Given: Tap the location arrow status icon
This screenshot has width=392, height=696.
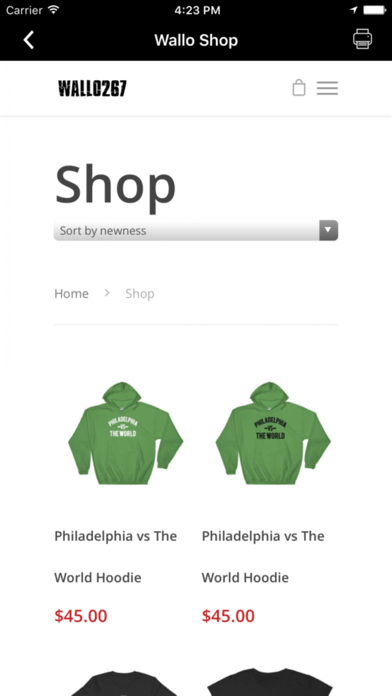Looking at the screenshot, I should (354, 10).
